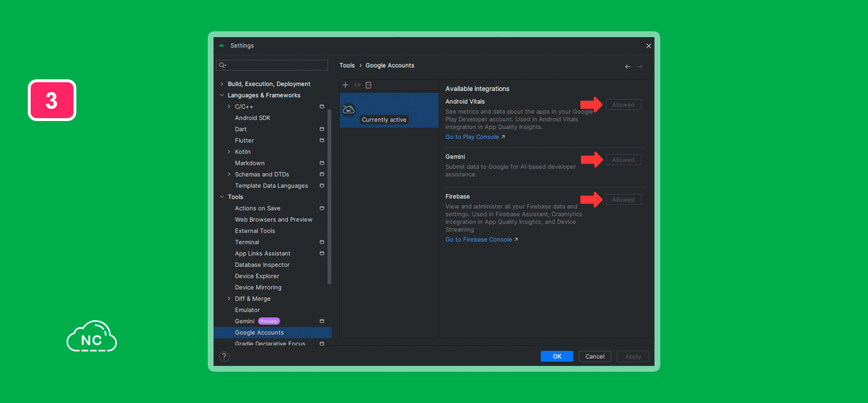
Task: Click the project-level icon beside Actions on Save
Action: point(322,208)
